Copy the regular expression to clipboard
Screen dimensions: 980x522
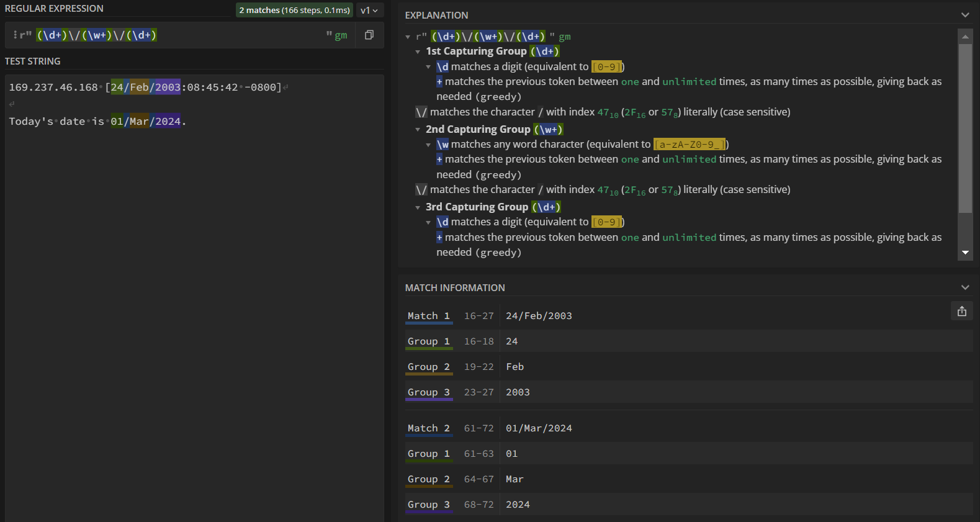369,35
